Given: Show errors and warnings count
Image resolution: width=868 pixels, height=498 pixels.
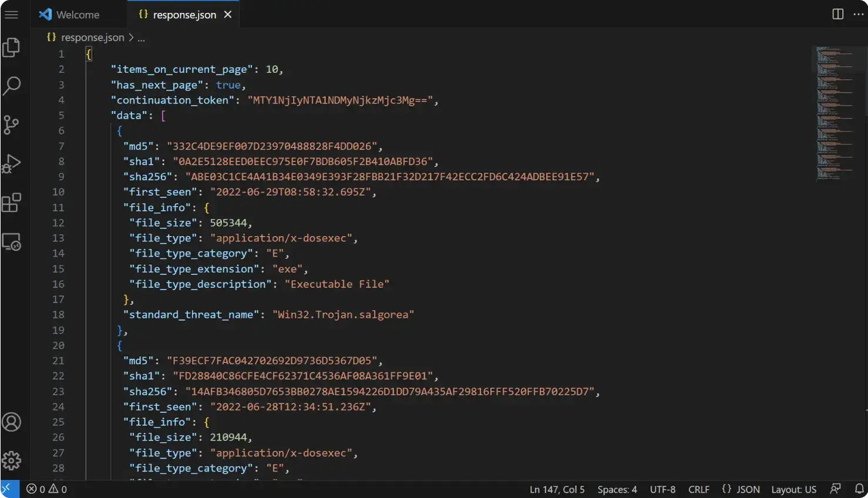Looking at the screenshot, I should pos(46,489).
